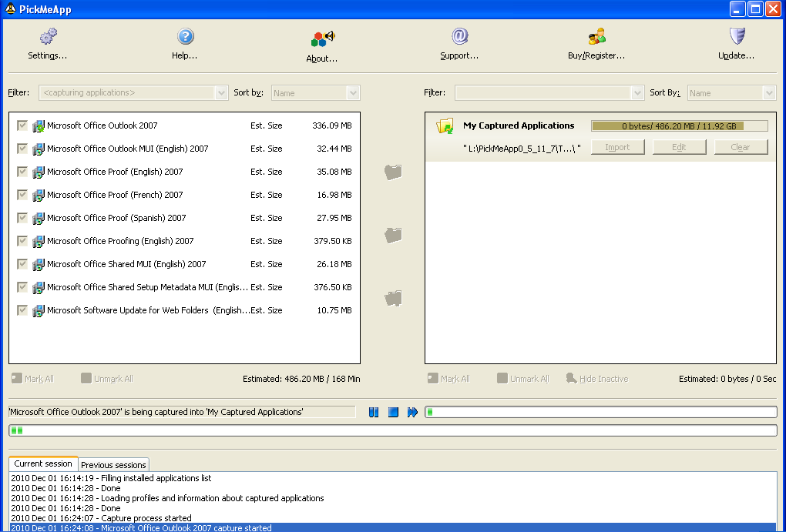Toggle checkbox for Microsoft Office Outlook 2007
This screenshot has height=532, width=786.
[x=22, y=125]
